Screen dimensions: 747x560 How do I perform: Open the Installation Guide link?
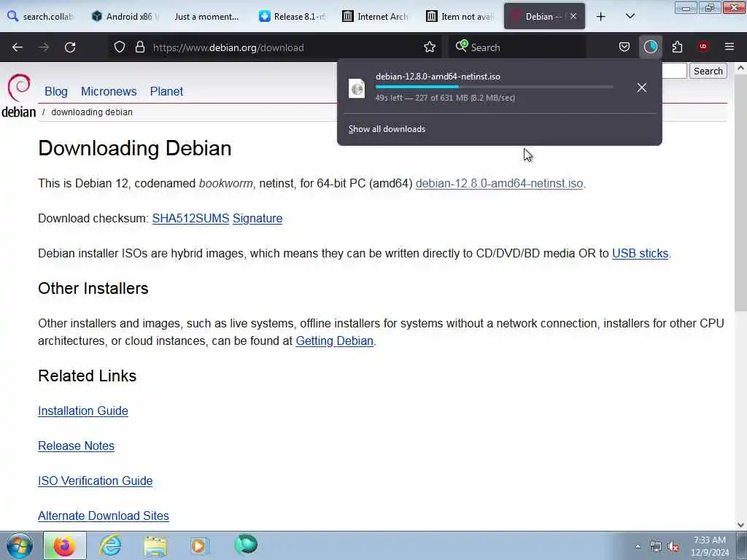[x=83, y=411]
